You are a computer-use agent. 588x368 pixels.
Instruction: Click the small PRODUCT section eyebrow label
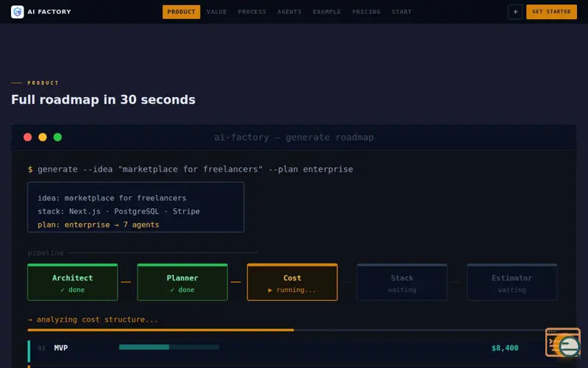point(43,82)
